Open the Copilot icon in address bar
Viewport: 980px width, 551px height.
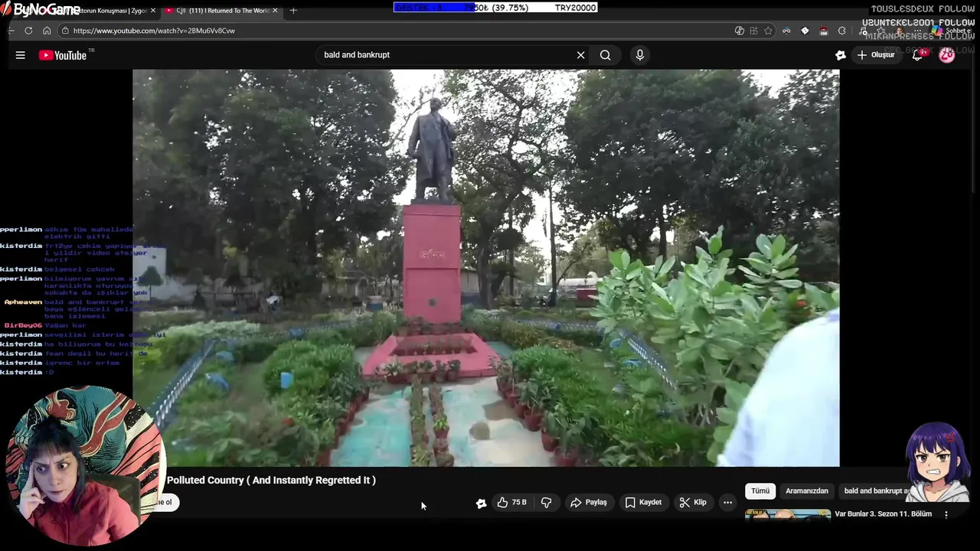(x=739, y=31)
